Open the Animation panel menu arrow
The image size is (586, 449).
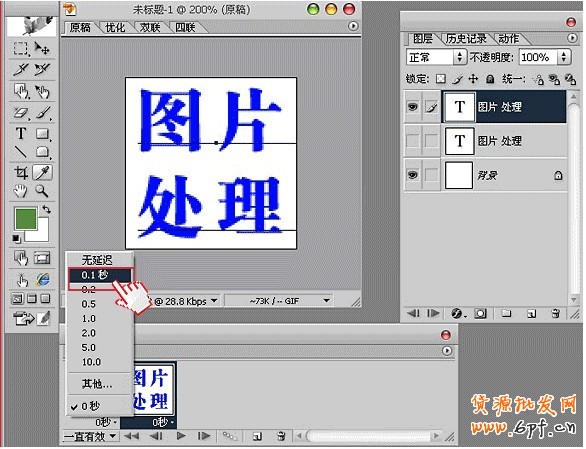coord(447,351)
